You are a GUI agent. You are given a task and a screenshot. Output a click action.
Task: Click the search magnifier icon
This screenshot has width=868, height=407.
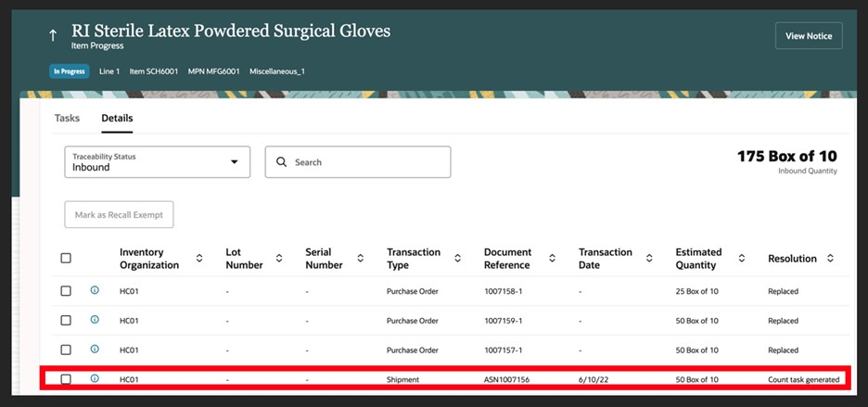pos(281,162)
